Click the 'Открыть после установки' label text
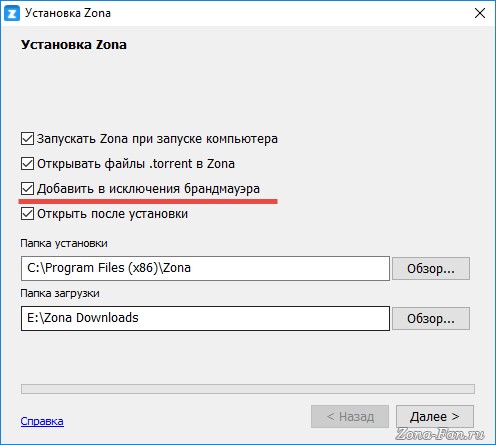The height and width of the screenshot is (445, 496). (x=112, y=214)
